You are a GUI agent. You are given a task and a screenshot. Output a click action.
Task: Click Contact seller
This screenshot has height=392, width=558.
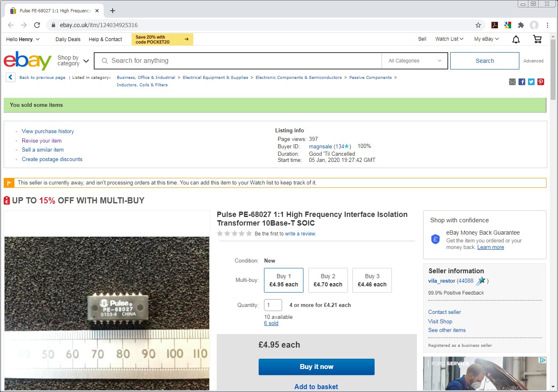[x=445, y=312]
